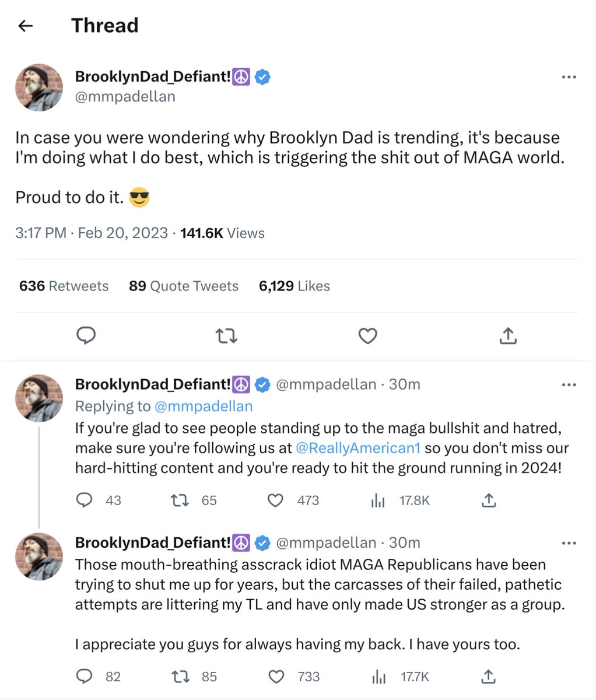The image size is (596, 700).
Task: View analytics showing 17.8K views
Action: coord(379,500)
